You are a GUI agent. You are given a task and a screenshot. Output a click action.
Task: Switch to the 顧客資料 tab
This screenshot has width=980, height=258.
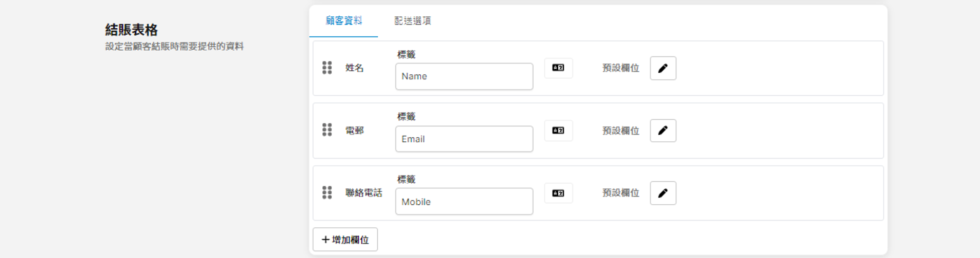pos(343,21)
